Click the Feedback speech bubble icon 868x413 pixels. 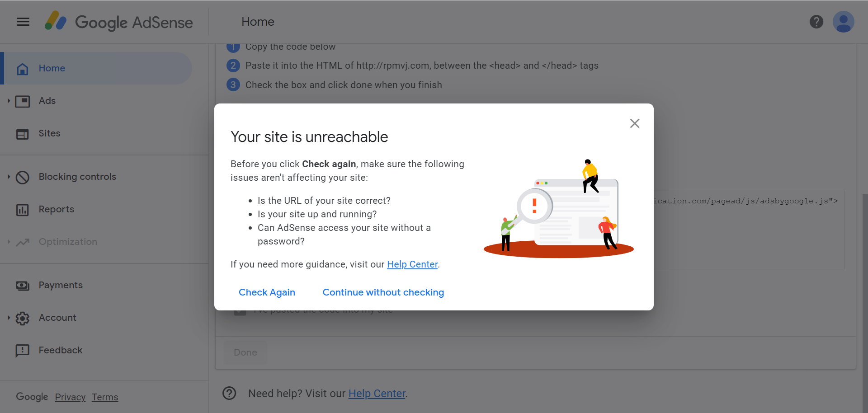click(23, 351)
